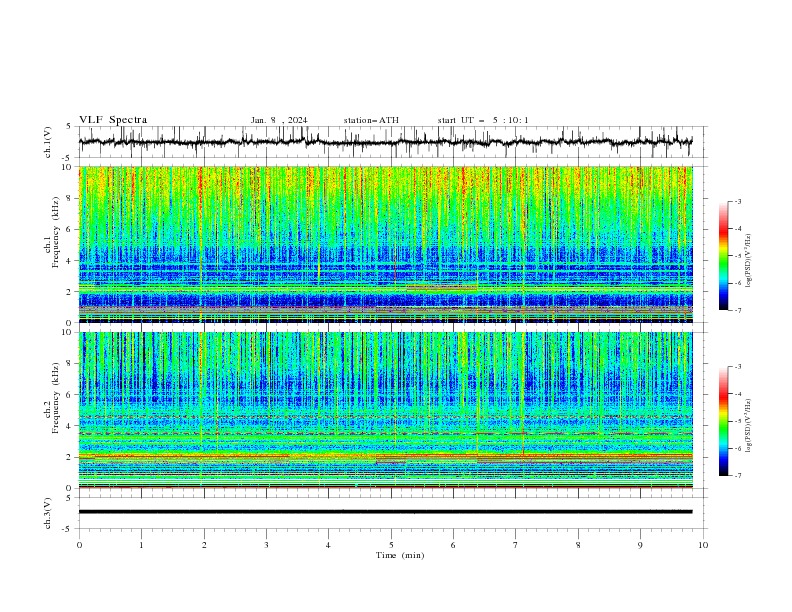Select the "start UT = 5:10:1" text
The width and height of the screenshot is (792, 612).
483,120
